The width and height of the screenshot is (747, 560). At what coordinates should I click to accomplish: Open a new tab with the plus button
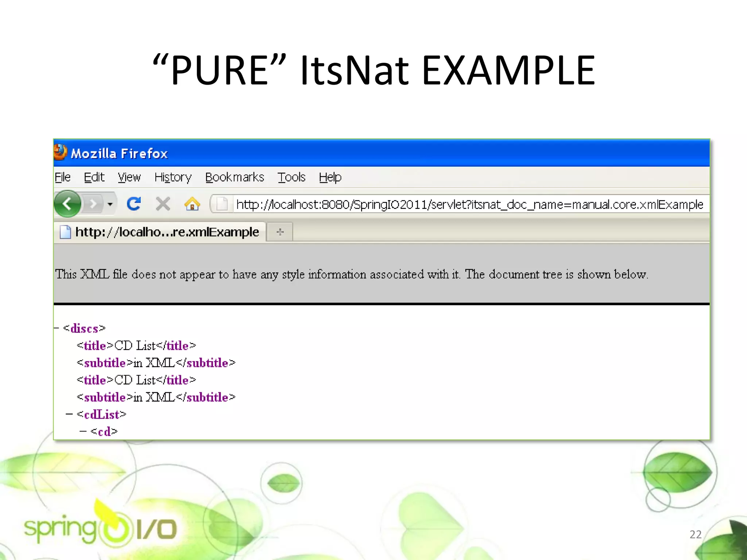(280, 232)
